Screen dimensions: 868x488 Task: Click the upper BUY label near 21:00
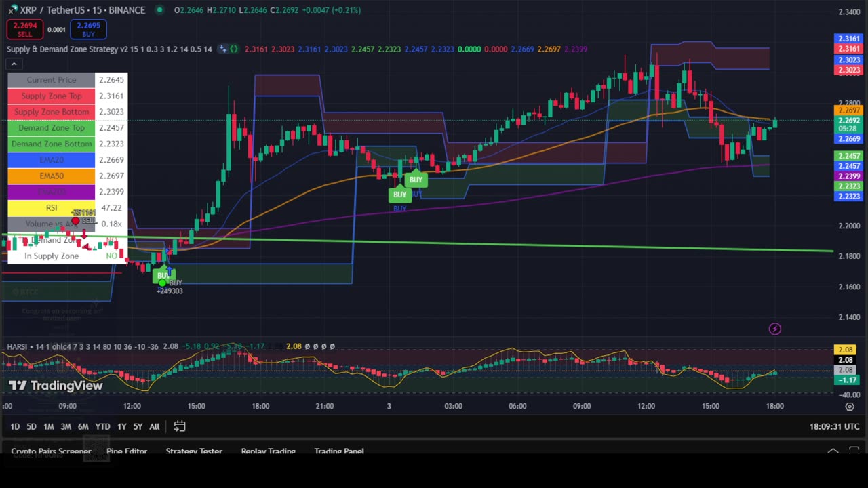(x=416, y=180)
